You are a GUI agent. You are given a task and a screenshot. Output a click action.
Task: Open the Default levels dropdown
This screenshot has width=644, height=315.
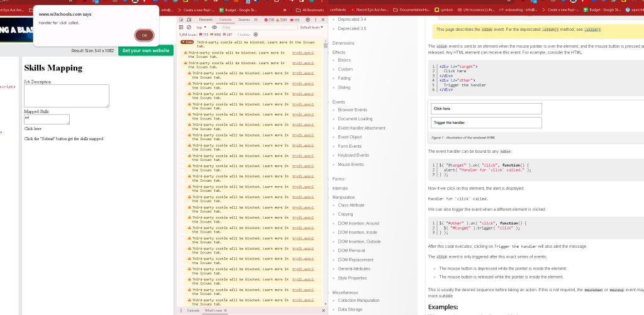point(311,28)
